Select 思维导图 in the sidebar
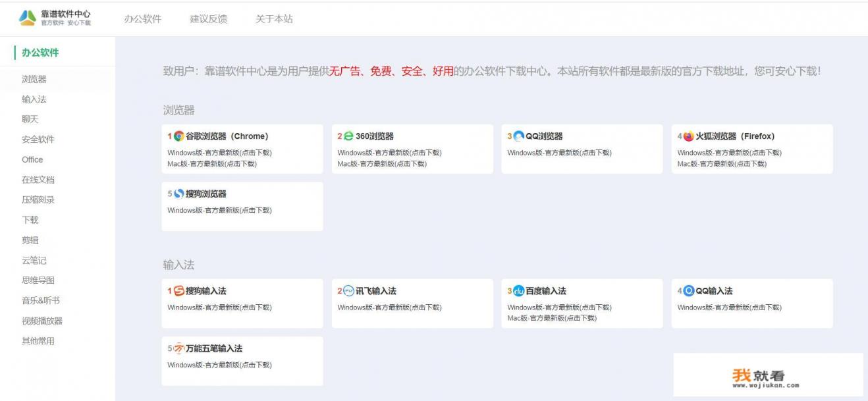Viewport: 868px width, 401px height. point(38,281)
